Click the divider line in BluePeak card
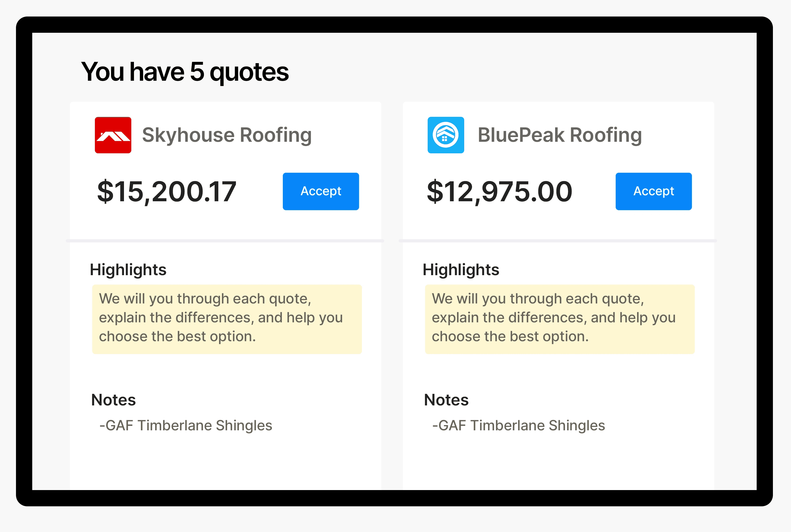 click(x=557, y=241)
